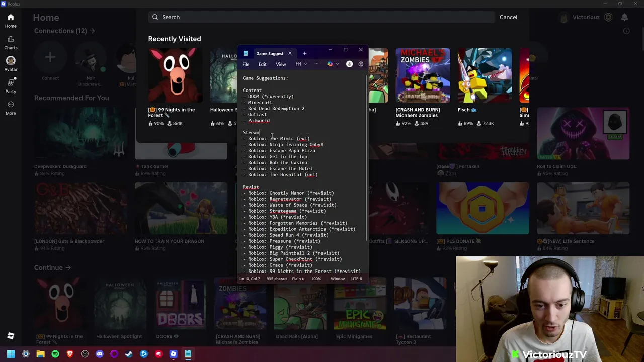The width and height of the screenshot is (644, 362).
Task: Click the 'DOOM (*currently)' line
Action: (x=268, y=96)
